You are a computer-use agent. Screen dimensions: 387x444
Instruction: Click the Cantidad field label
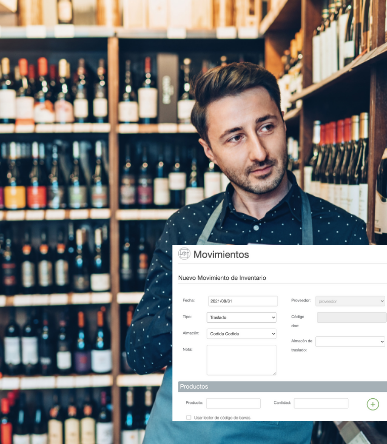(282, 403)
